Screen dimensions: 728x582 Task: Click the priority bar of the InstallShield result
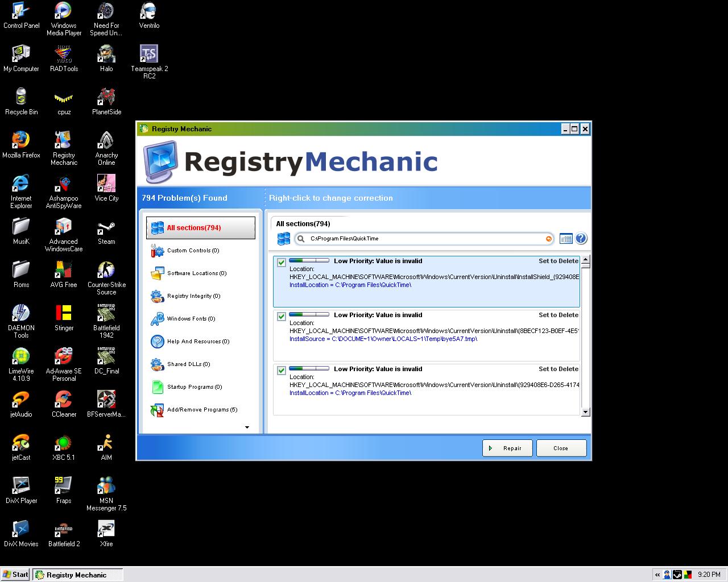[x=309, y=261]
